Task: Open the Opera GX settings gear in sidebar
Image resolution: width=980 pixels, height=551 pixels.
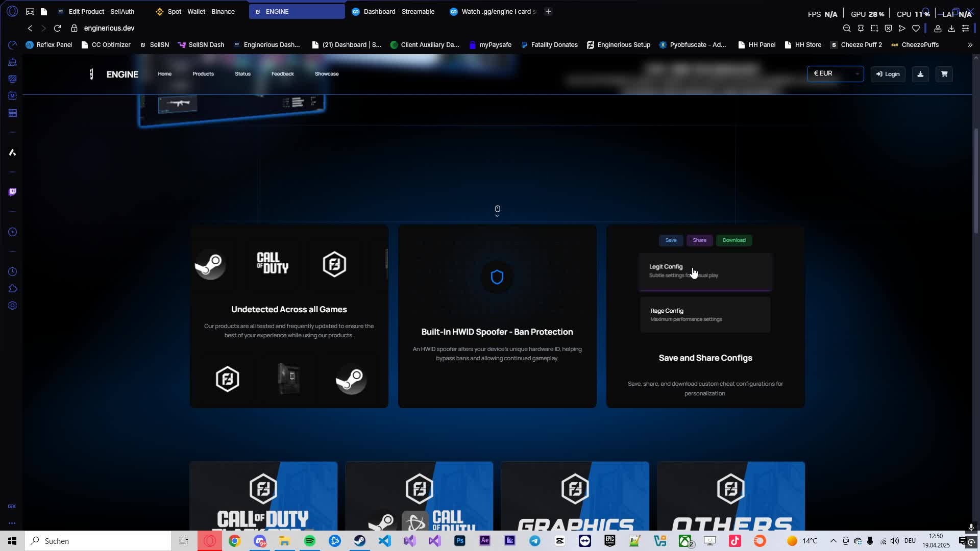Action: [12, 305]
